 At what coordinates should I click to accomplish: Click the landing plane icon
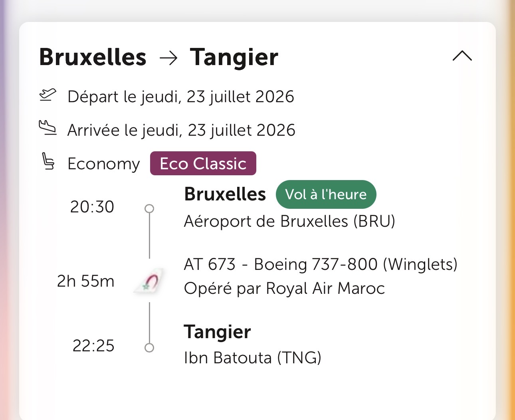[x=48, y=129]
